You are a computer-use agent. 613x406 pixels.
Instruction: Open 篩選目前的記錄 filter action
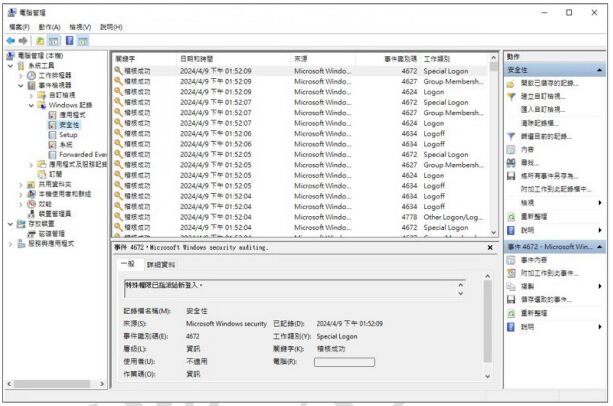click(x=545, y=136)
